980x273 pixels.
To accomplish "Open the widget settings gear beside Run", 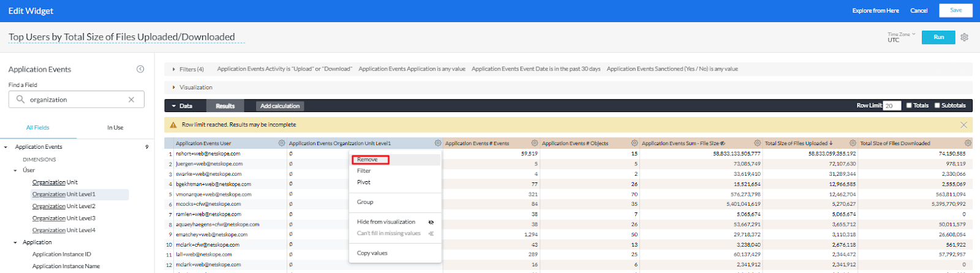I will 964,37.
